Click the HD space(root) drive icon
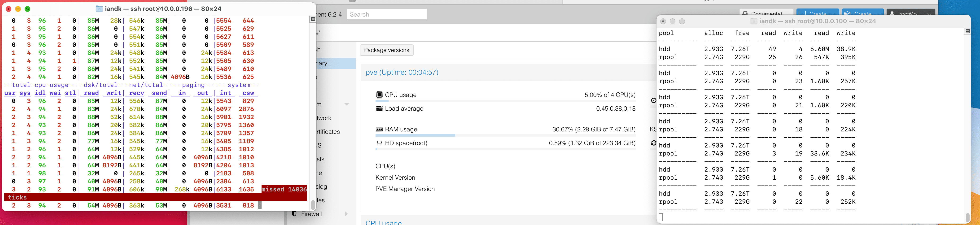This screenshot has width=980, height=225. 379,143
